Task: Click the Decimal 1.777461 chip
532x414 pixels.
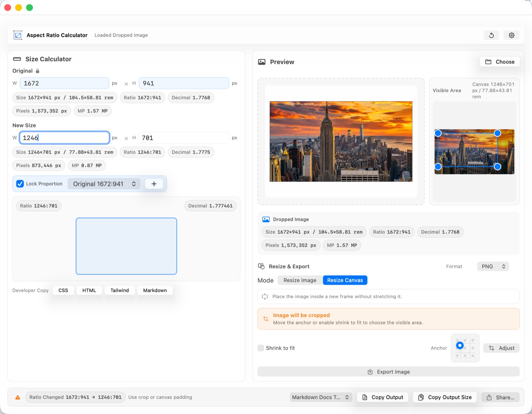Action: (x=210, y=206)
